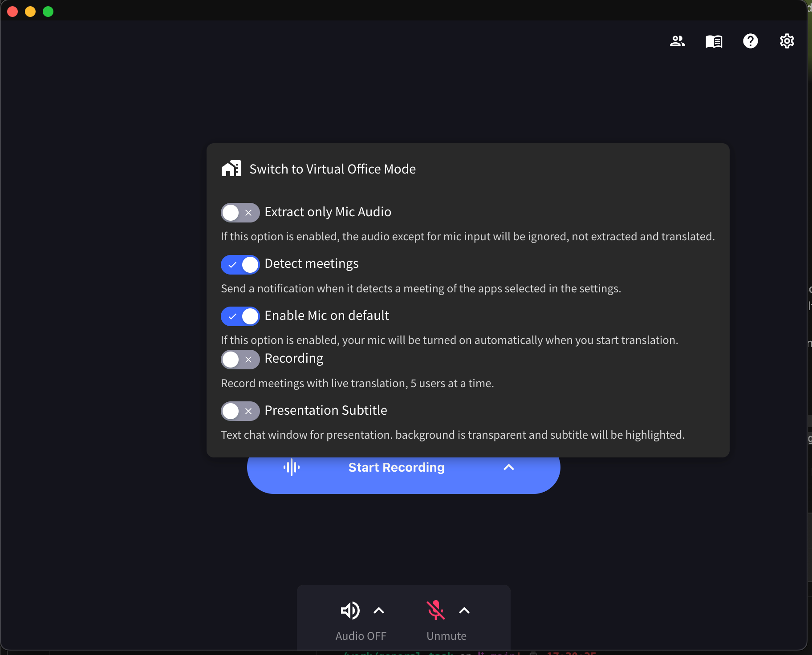Open the chevron next to Audio OFF
The width and height of the screenshot is (812, 655).
(378, 610)
